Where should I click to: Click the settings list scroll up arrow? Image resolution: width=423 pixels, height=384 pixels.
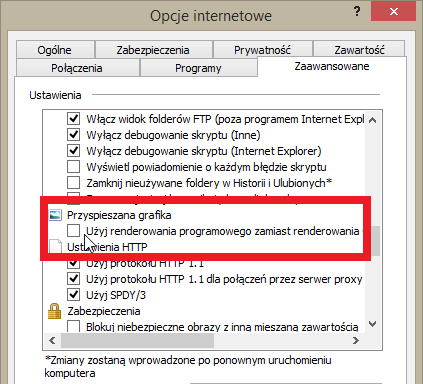tap(373, 120)
